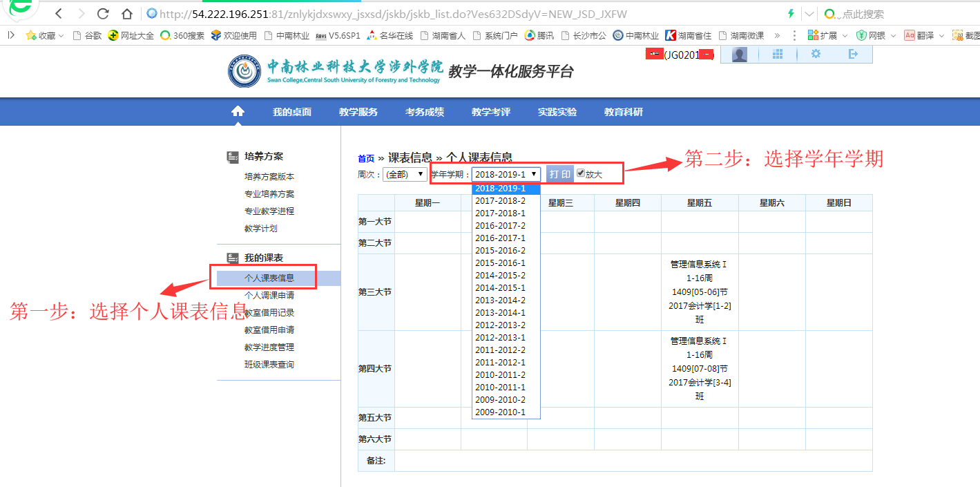Viewport: 980px width, 487px height.
Task: Select the 教学服务 menu item
Action: pyautogui.click(x=358, y=111)
